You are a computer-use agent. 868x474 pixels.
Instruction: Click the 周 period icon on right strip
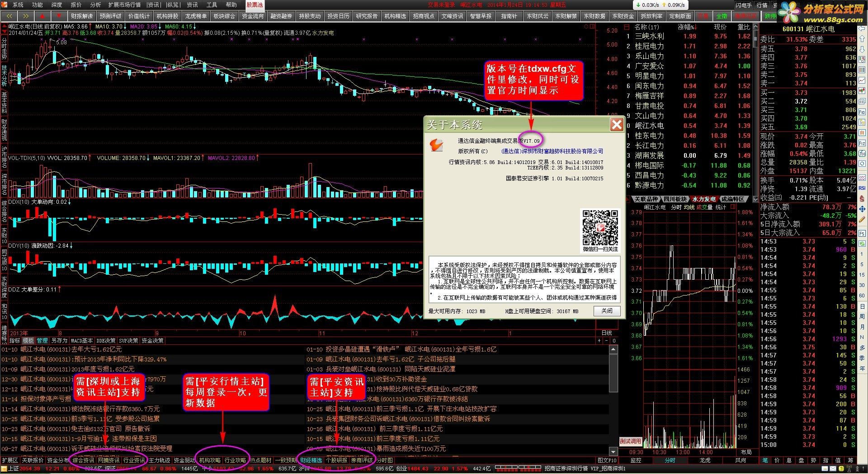pos(863,316)
